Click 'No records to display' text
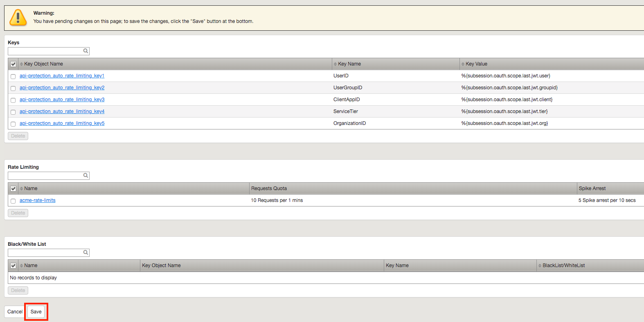Viewport: 644px width, 322px height. (x=34, y=278)
